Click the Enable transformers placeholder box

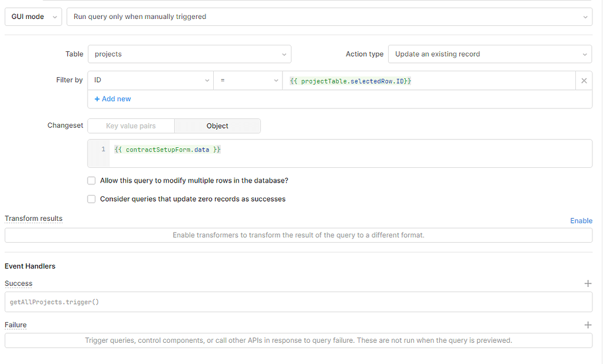pyautogui.click(x=299, y=235)
